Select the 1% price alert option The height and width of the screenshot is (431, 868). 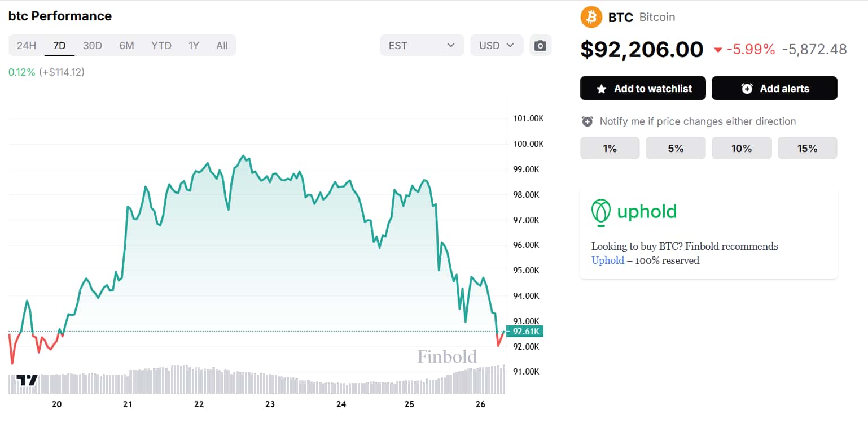pyautogui.click(x=610, y=149)
